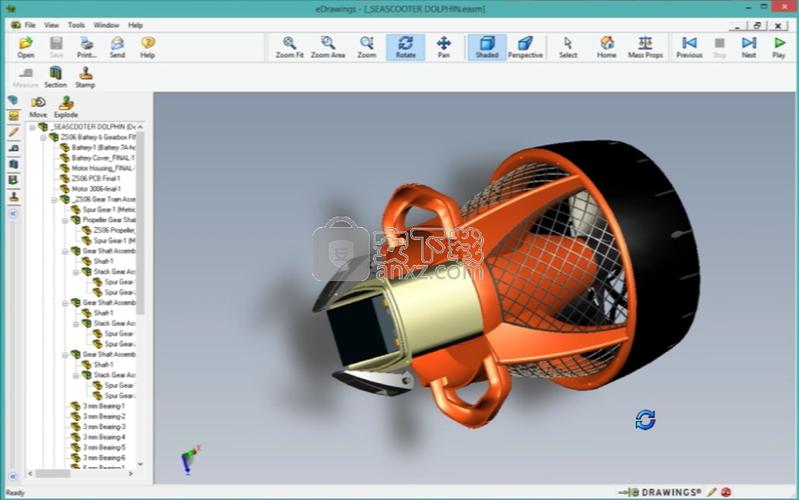Click the Explode tool icon
Viewport: 799px width, 500px height.
tap(66, 106)
